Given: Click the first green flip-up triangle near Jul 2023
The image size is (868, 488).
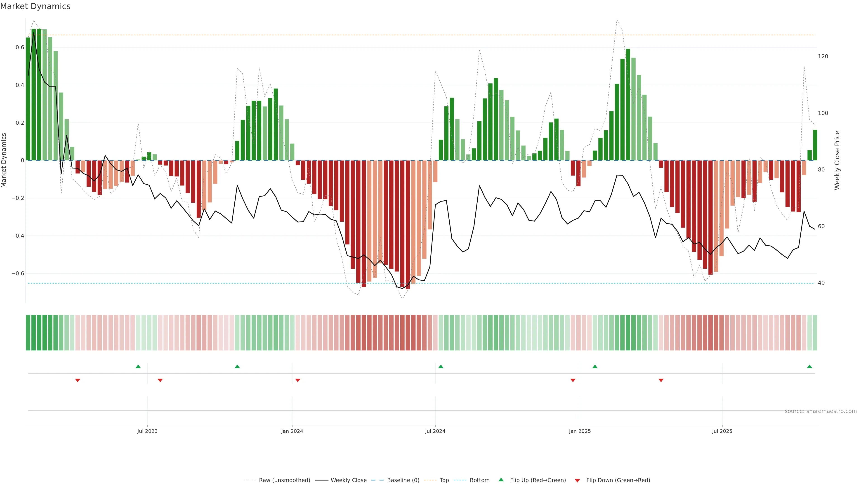Looking at the screenshot, I should [138, 366].
